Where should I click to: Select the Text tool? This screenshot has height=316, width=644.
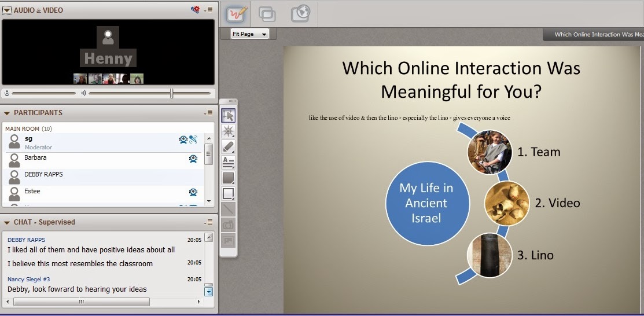coord(229,162)
